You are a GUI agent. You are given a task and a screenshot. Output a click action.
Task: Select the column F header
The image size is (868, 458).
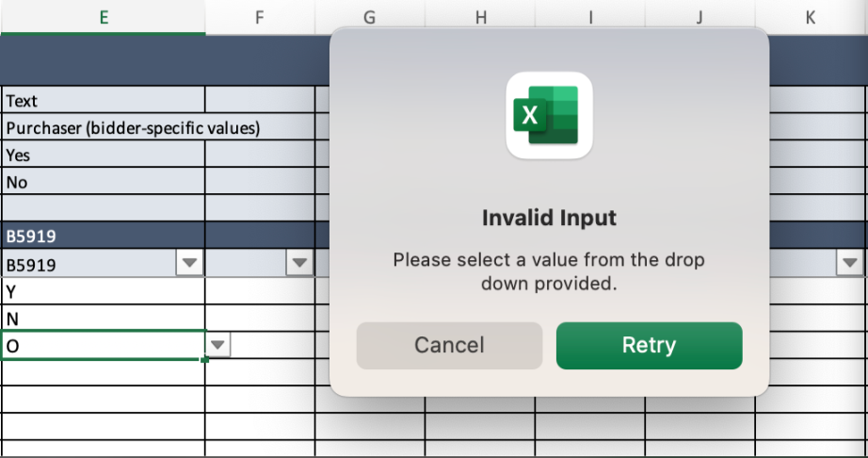[x=260, y=17]
